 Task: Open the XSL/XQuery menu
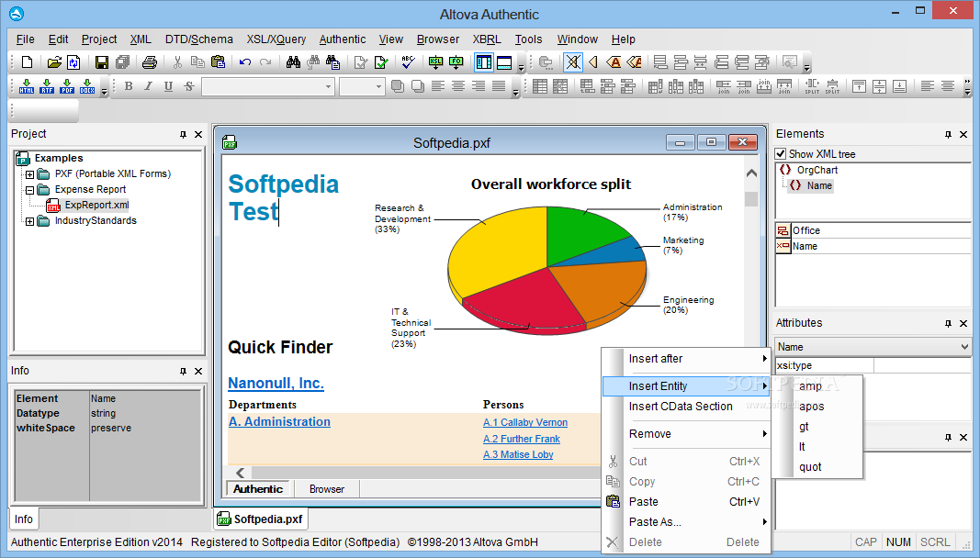coord(276,39)
